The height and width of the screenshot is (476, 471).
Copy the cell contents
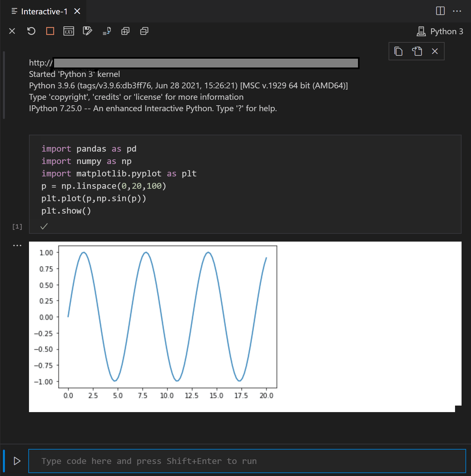click(x=398, y=51)
